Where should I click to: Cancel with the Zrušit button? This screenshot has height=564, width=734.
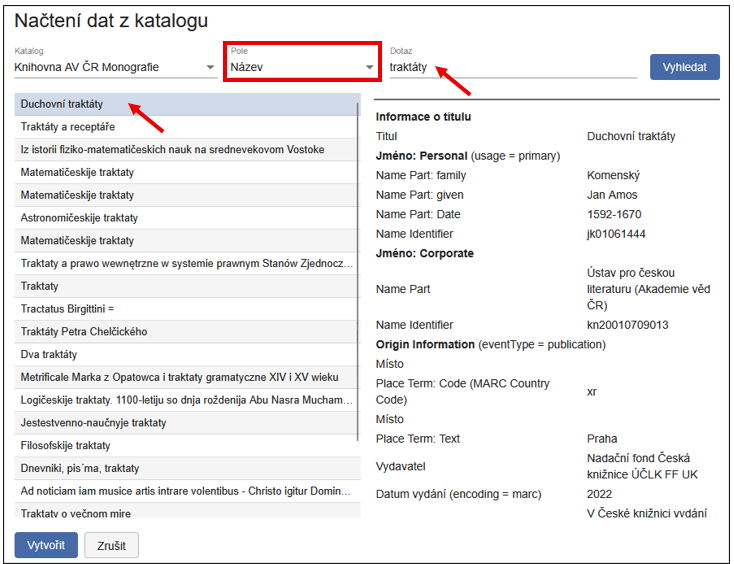(111, 545)
